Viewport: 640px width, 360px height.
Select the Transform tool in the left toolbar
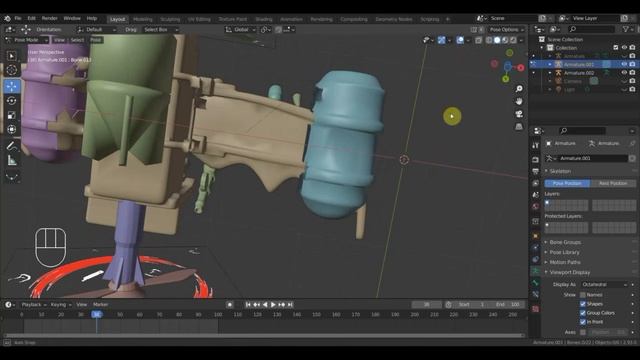tap(11, 129)
